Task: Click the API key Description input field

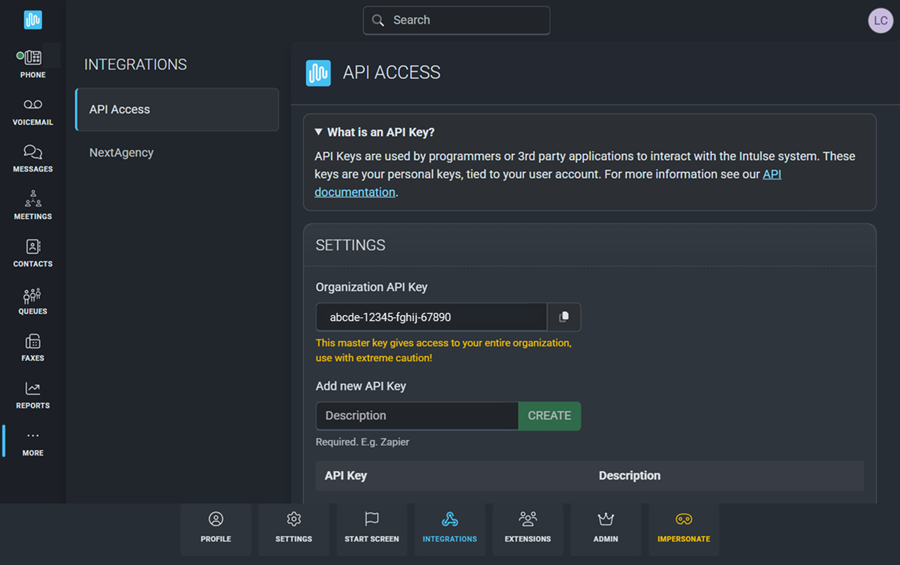Action: [x=417, y=416]
